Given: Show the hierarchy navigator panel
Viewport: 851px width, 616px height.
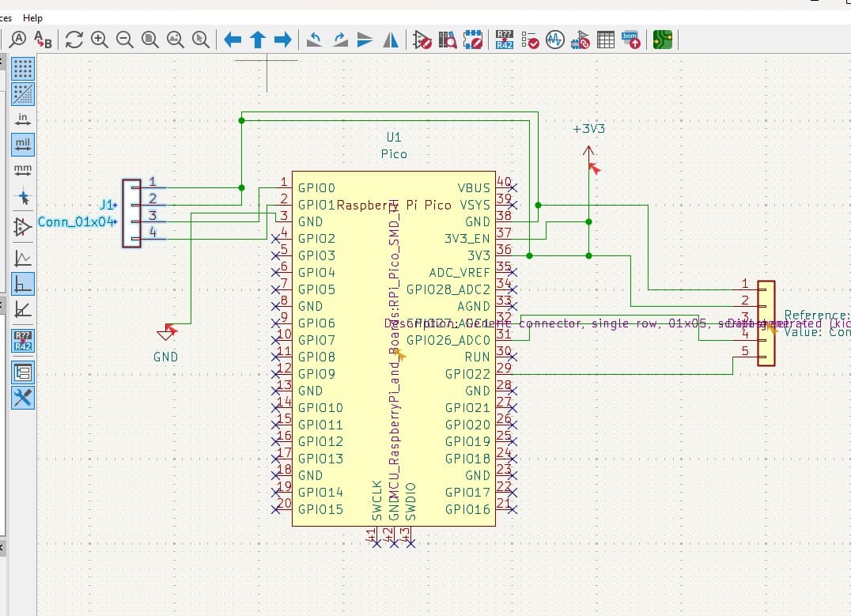Looking at the screenshot, I should click(x=23, y=372).
